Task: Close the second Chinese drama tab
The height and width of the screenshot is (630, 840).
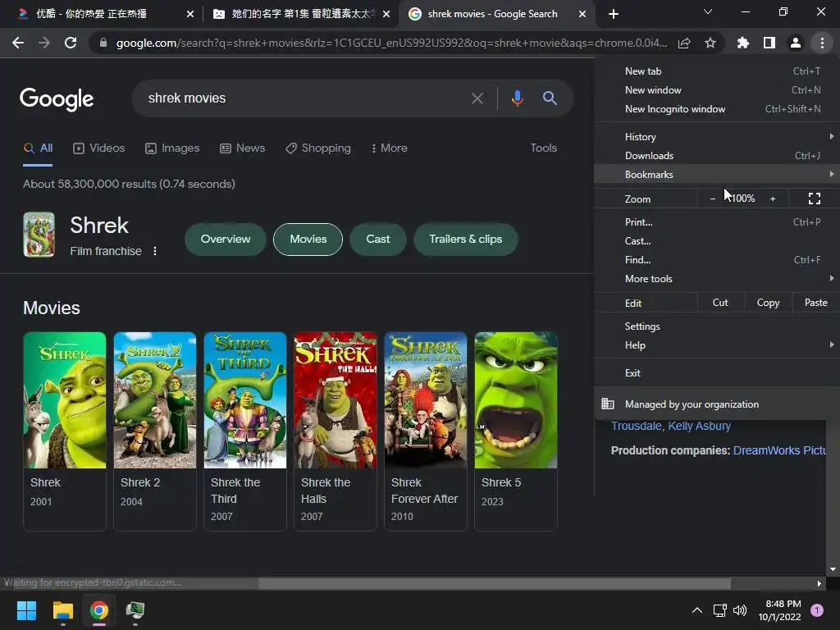Action: tap(386, 14)
